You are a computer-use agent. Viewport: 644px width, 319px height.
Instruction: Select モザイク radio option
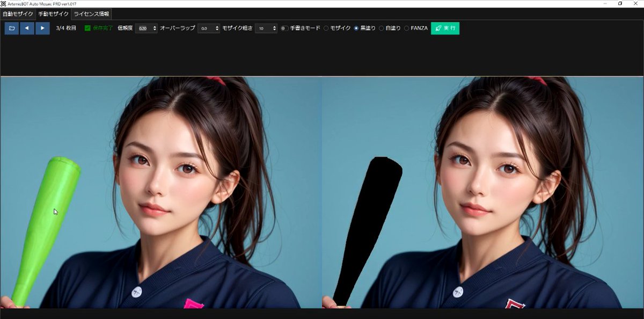click(x=326, y=28)
